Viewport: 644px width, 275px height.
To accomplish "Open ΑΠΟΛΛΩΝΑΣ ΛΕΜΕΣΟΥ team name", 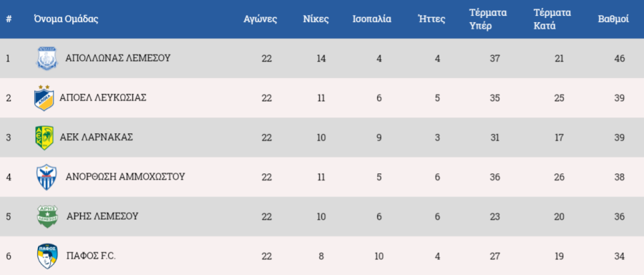I will pos(118,58).
